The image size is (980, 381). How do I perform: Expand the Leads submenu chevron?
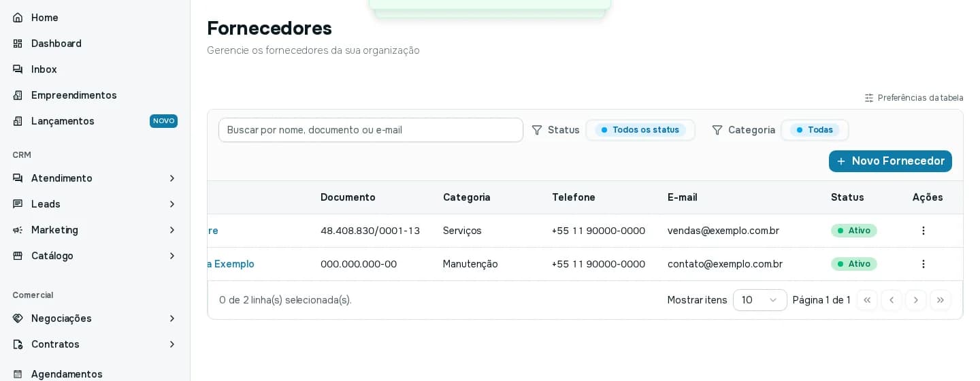coord(172,204)
